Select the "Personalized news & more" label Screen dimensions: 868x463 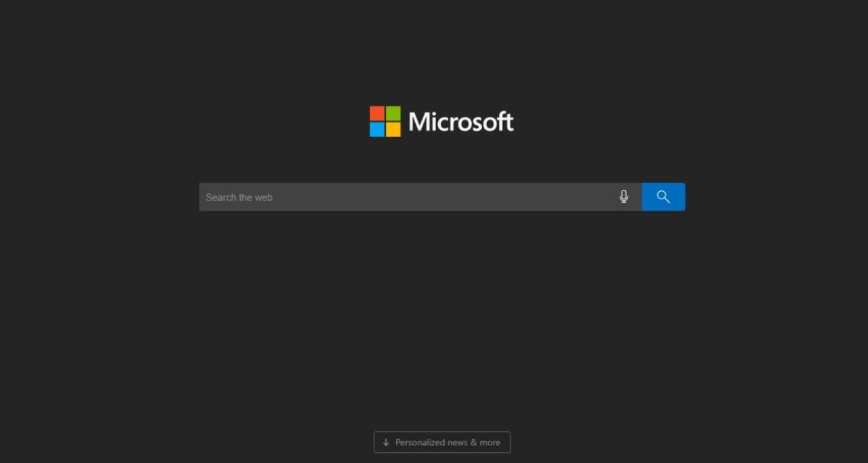point(448,442)
